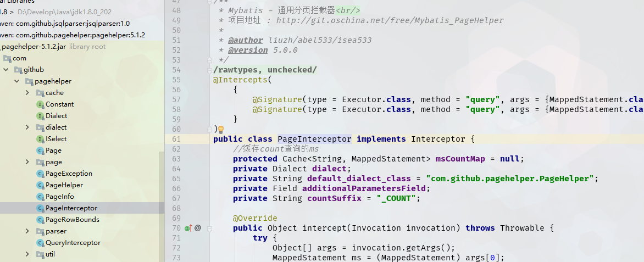Click the github package folder icon

point(18,70)
